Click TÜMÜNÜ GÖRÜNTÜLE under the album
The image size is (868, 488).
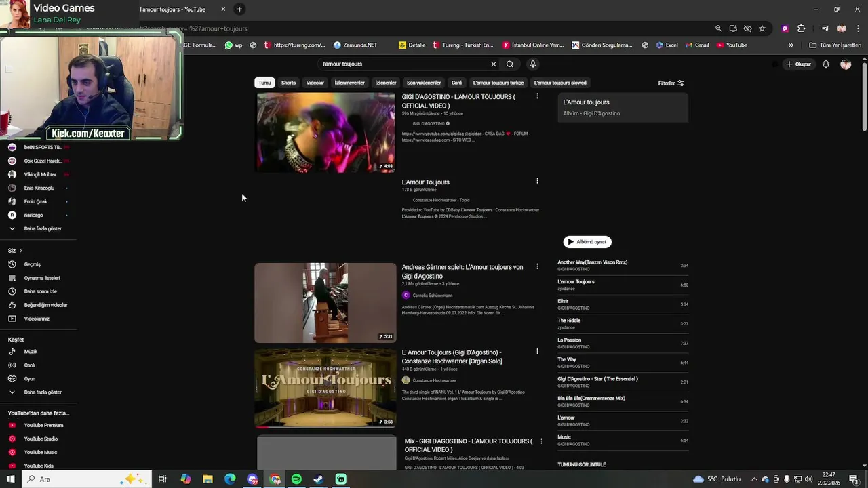point(582,465)
